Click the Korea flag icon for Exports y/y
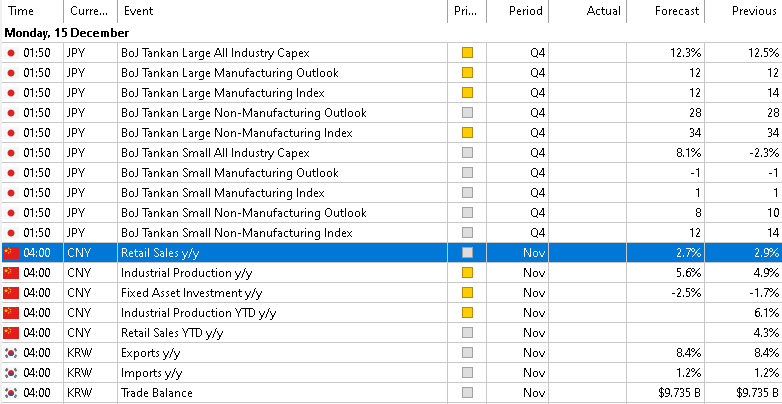782x404 pixels. click(x=11, y=353)
